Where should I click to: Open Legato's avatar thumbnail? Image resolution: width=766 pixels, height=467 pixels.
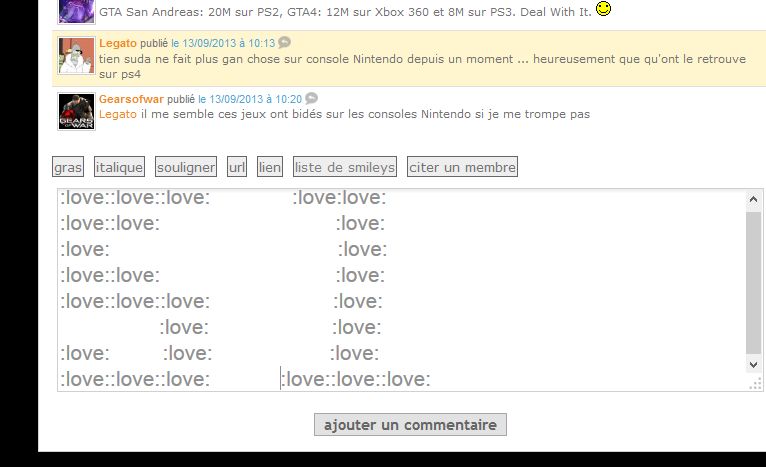pyautogui.click(x=76, y=56)
